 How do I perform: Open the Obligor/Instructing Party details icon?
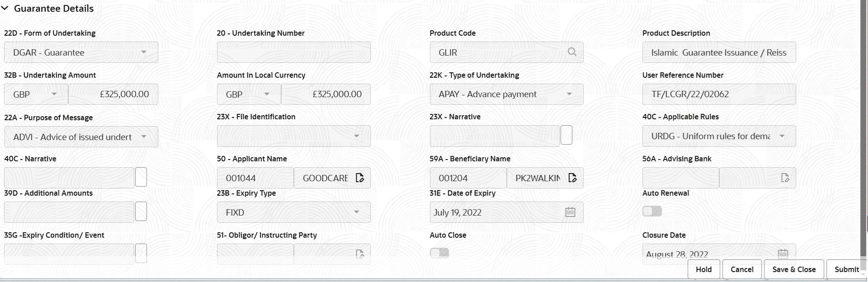point(359,254)
